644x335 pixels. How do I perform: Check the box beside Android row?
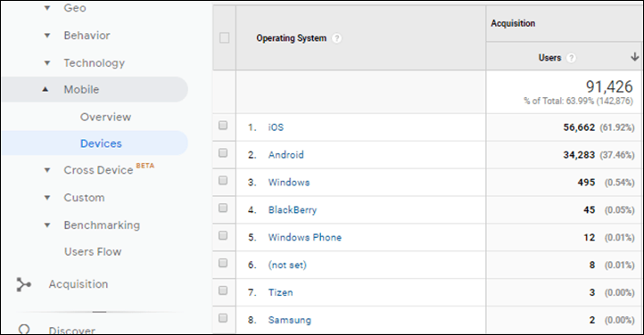223,152
